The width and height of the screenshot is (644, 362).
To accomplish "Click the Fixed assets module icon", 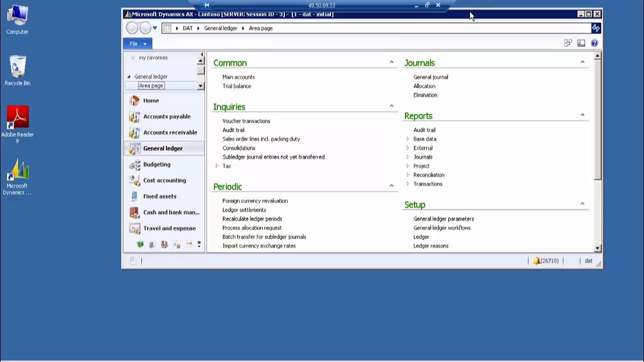I will coord(134,197).
